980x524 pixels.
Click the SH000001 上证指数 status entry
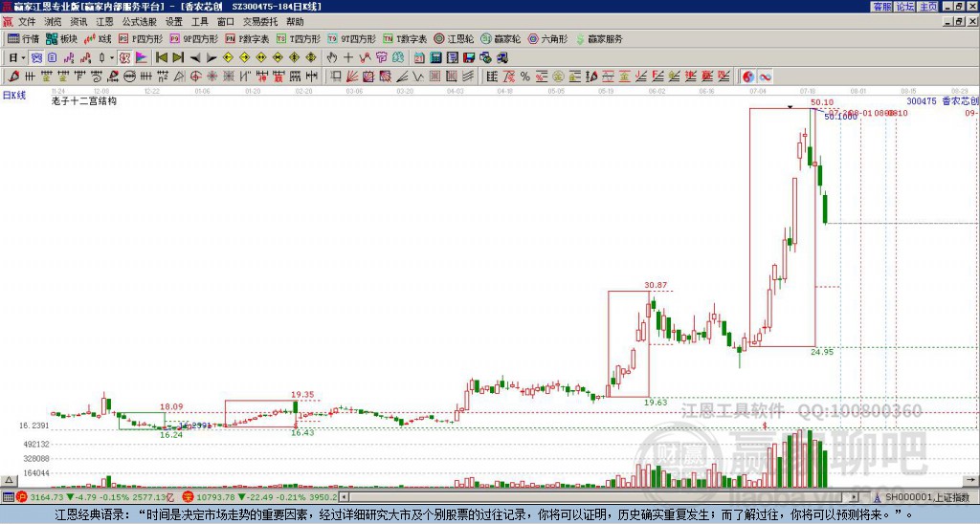926,497
